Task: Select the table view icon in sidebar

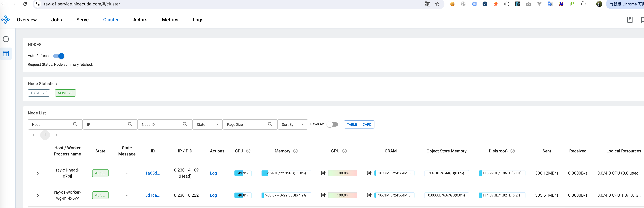Action: (x=6, y=54)
